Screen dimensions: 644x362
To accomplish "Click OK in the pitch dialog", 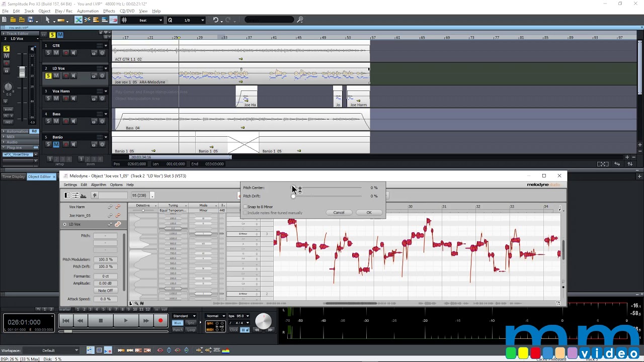I will 369,213.
